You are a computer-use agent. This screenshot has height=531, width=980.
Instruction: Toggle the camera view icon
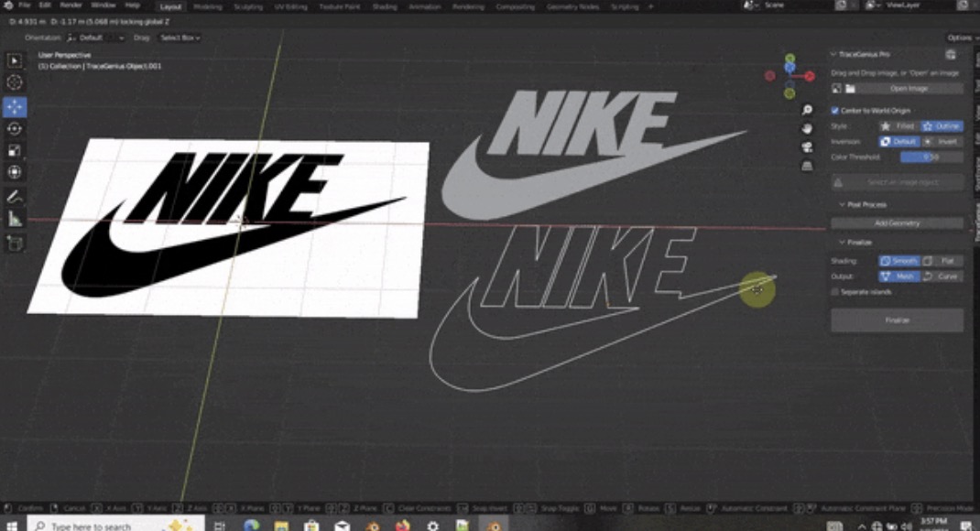coord(807,147)
